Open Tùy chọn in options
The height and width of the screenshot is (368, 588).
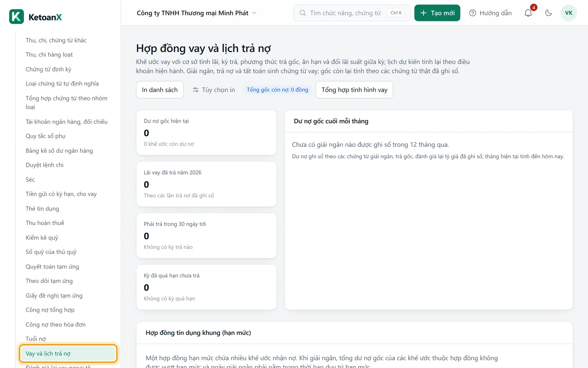[214, 90]
